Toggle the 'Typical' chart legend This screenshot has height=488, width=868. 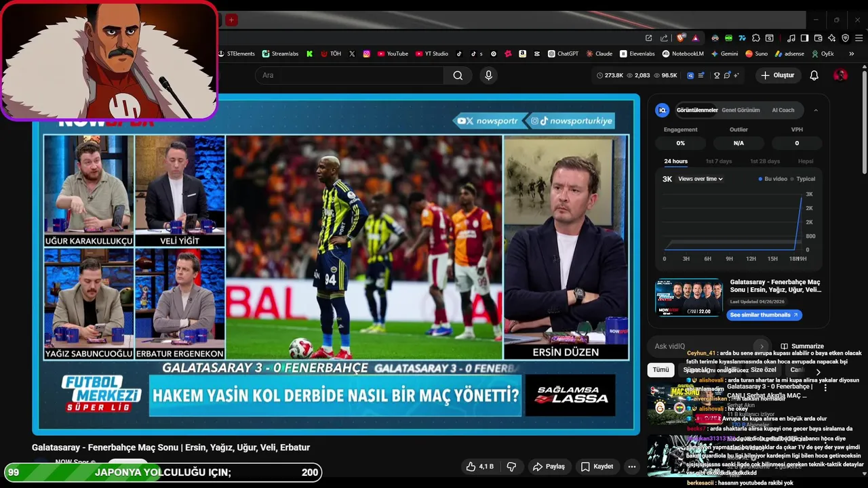(803, 179)
